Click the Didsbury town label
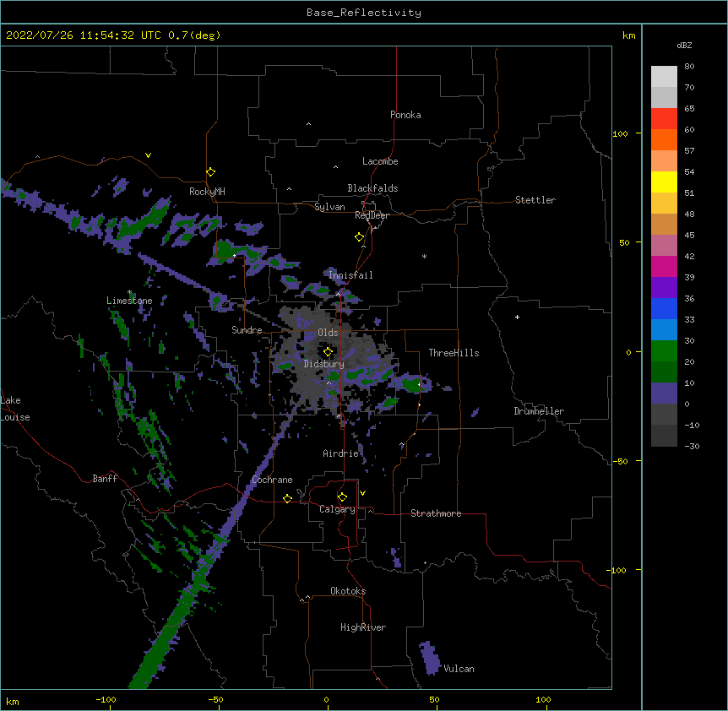This screenshot has width=728, height=711. point(324,364)
